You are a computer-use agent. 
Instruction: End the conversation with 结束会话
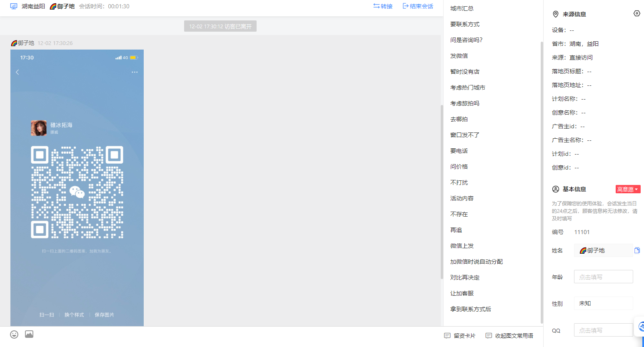pyautogui.click(x=418, y=6)
